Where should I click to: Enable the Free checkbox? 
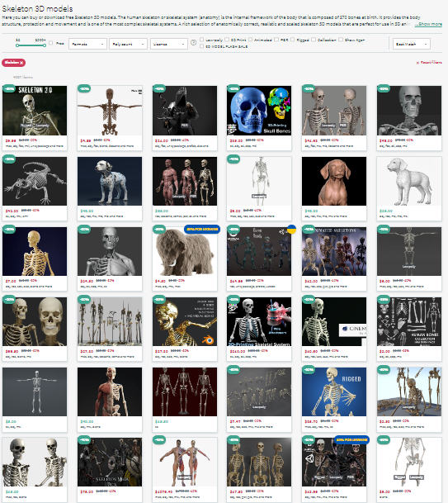point(51,43)
